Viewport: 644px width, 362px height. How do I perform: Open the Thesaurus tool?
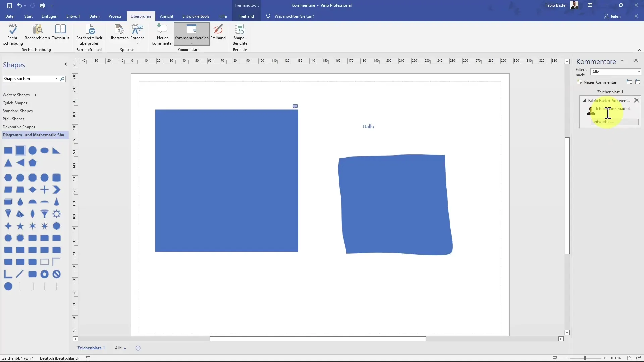coord(60,33)
